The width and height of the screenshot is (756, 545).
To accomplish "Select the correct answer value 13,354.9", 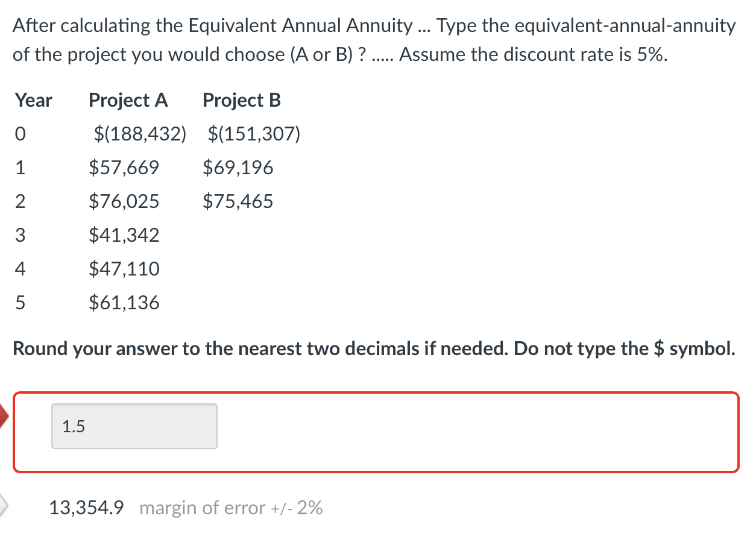I will pyautogui.click(x=86, y=508).
